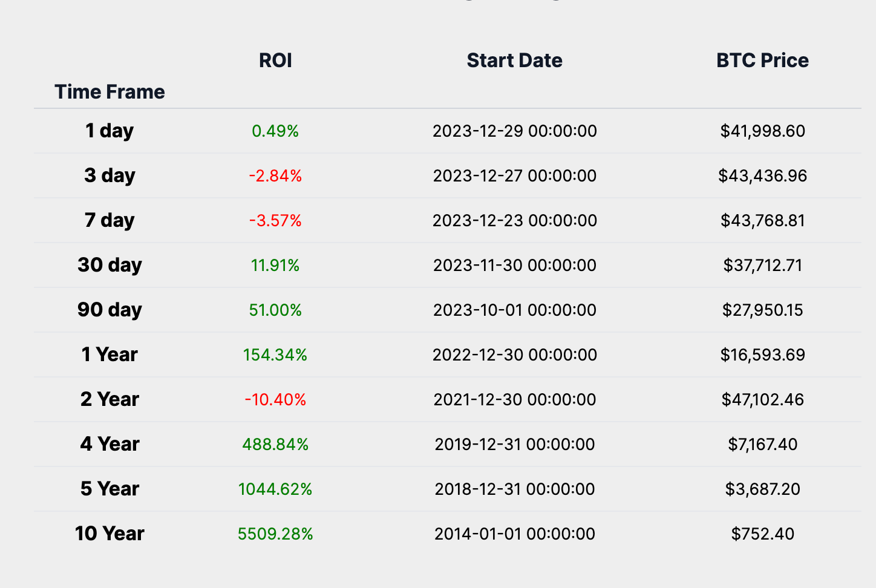Click the $3,687.20 BTC price

(x=762, y=489)
